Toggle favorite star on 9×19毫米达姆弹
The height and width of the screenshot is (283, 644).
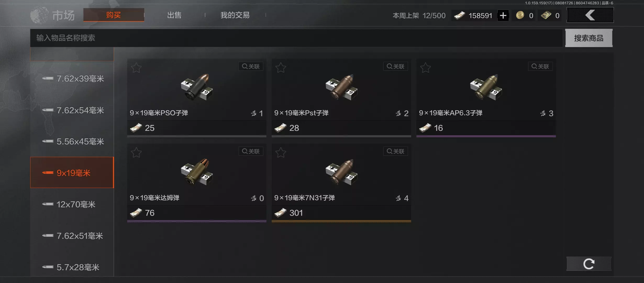pos(136,153)
